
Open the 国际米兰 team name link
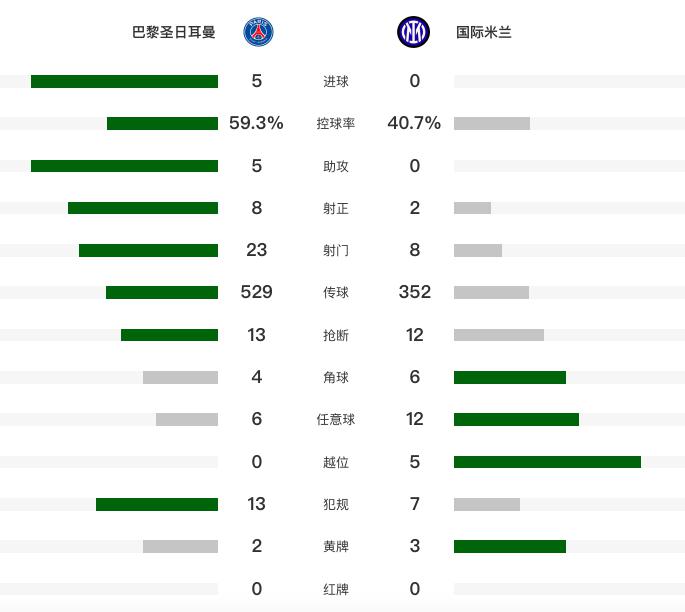[x=484, y=32]
